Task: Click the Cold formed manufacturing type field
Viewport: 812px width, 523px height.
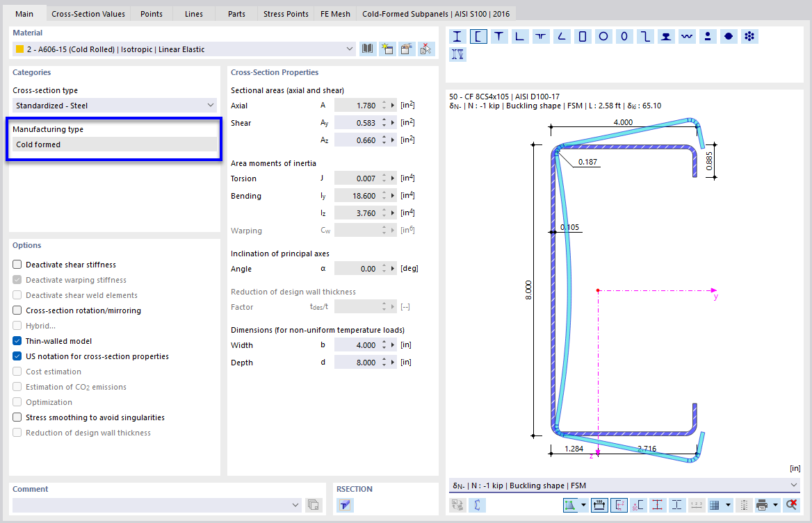Action: 115,144
